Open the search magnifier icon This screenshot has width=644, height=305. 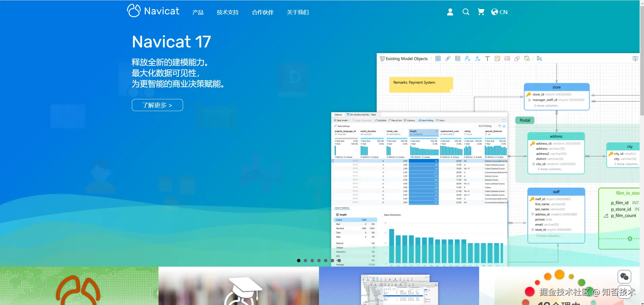coord(466,12)
